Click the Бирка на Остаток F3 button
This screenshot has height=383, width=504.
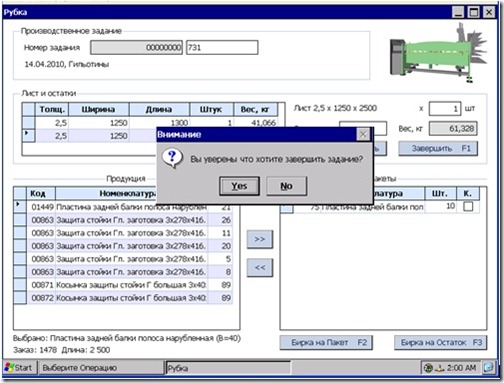(x=440, y=342)
